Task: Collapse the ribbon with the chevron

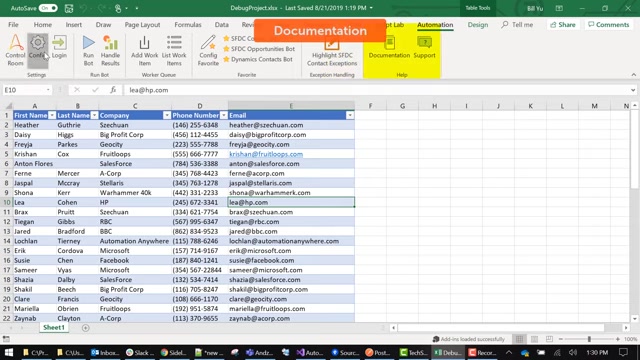Action: click(x=633, y=75)
